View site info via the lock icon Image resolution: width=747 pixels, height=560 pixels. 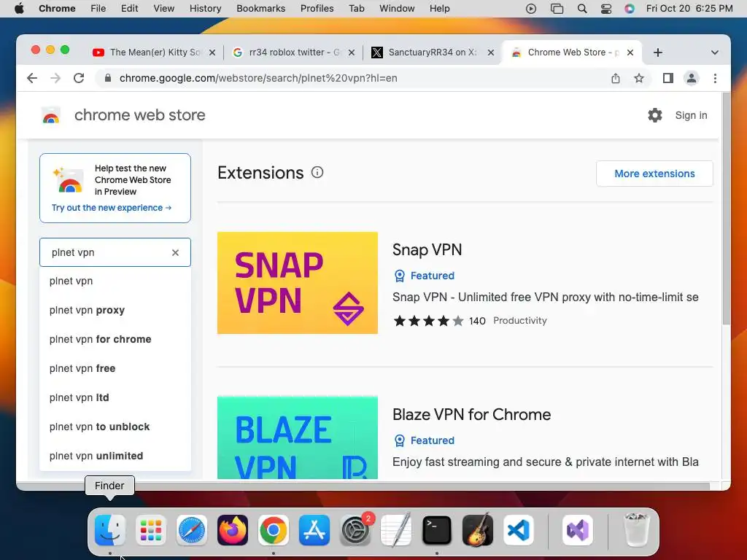pyautogui.click(x=108, y=78)
